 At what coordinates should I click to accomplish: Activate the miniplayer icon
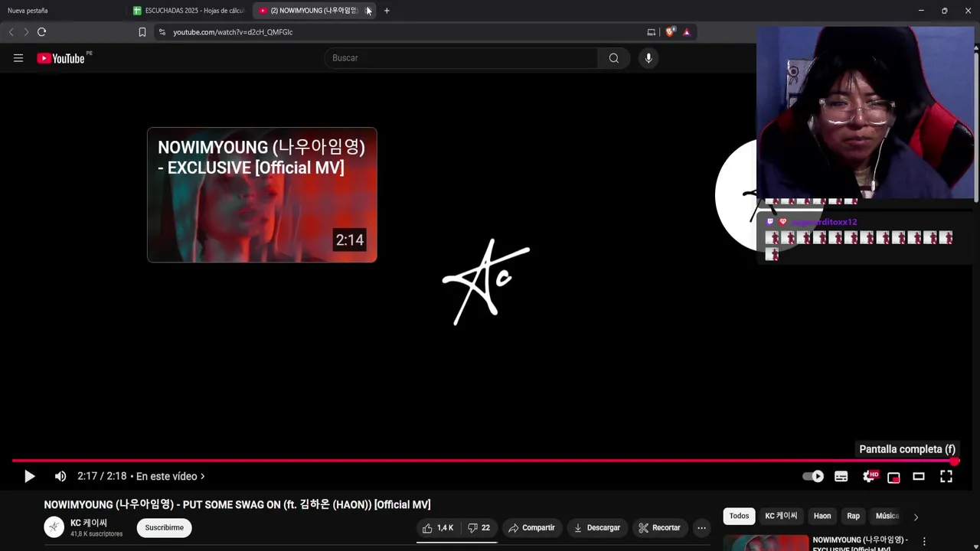point(893,477)
